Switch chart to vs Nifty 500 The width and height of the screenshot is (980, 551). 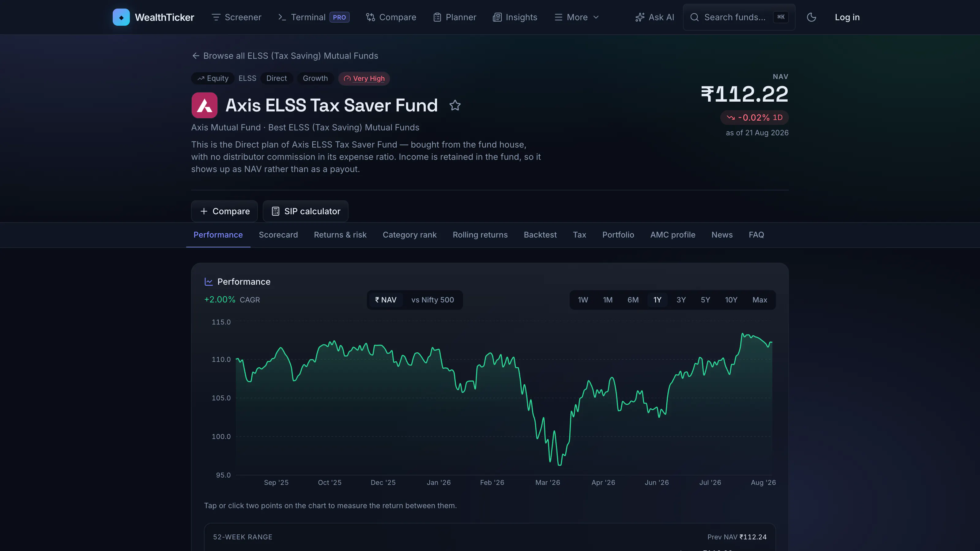coord(432,300)
